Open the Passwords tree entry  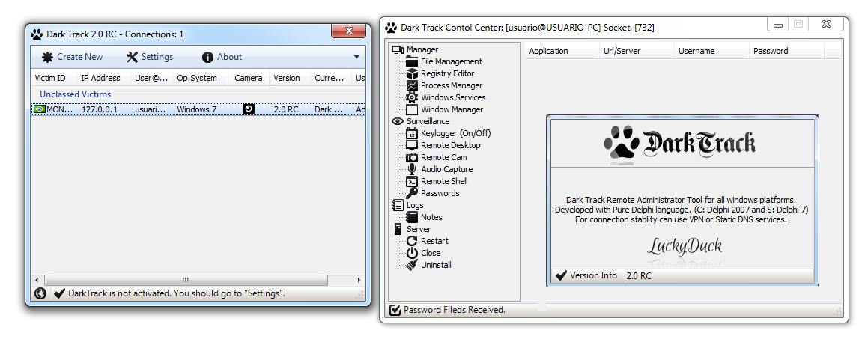440,193
